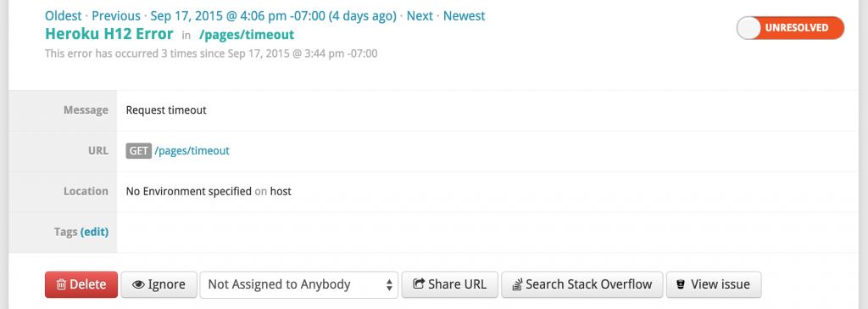This screenshot has height=309, width=868.
Task: Go to the Oldest occurrence
Action: (63, 16)
